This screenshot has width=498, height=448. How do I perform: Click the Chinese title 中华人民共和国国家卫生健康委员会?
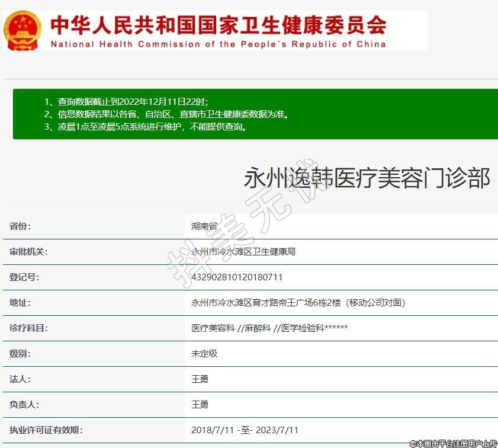(x=218, y=24)
